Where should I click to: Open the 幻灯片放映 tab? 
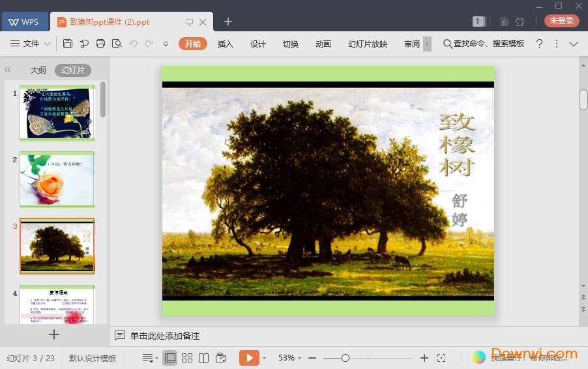(368, 44)
